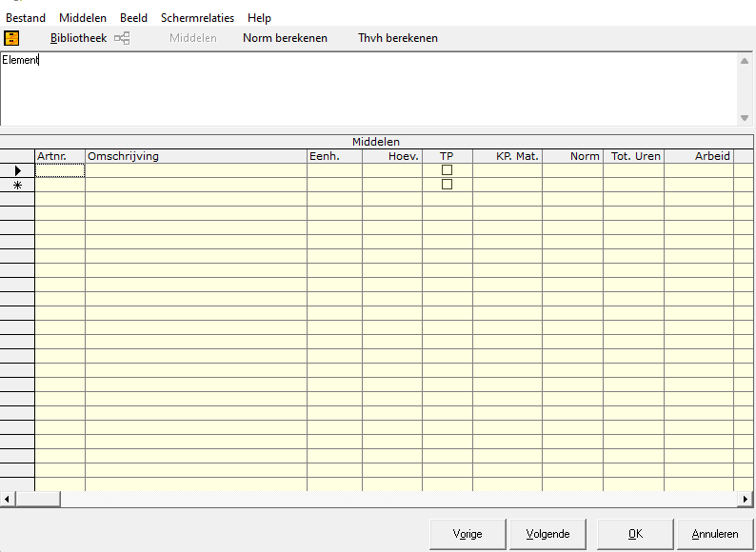Screen dimensions: 756x552
Task: Select the Artnr. cell in the current row
Action: point(60,170)
